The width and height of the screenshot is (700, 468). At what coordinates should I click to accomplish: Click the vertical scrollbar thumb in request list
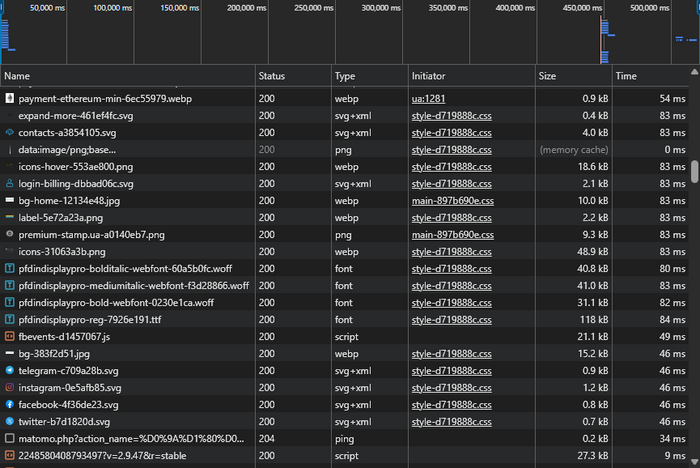[x=694, y=171]
